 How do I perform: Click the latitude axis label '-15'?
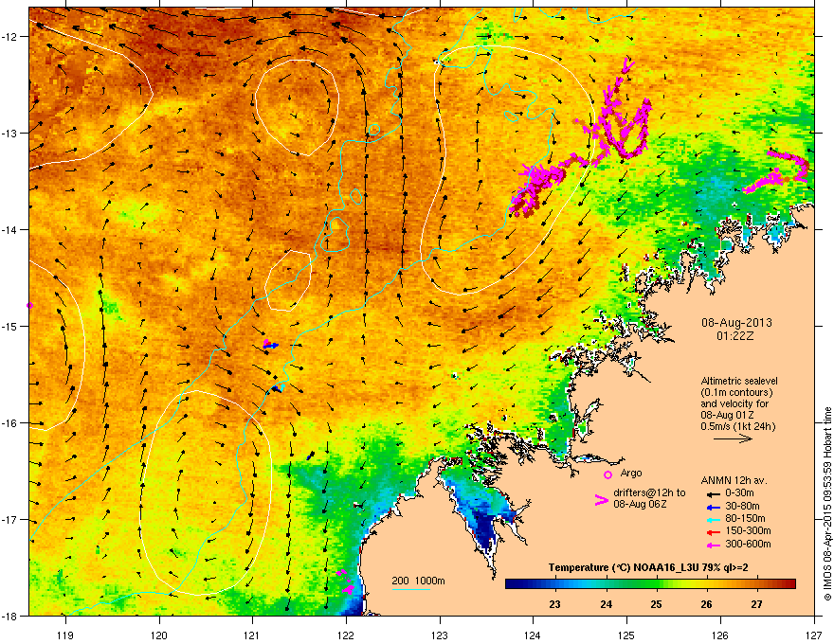pyautogui.click(x=10, y=326)
